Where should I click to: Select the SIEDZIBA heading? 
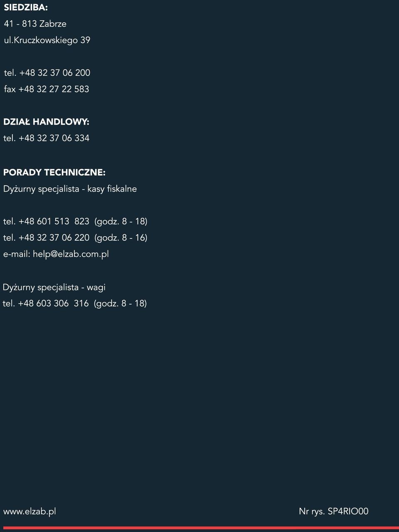pos(26,7)
